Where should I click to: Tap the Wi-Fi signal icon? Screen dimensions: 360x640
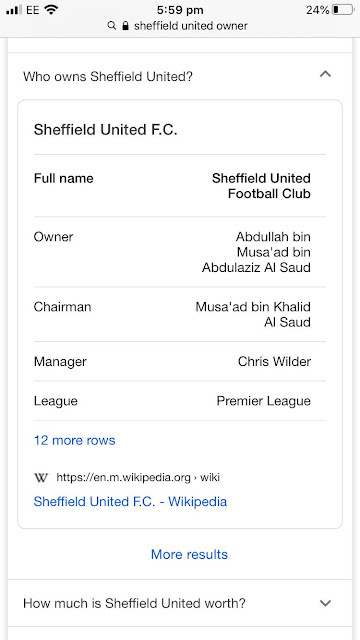point(51,10)
